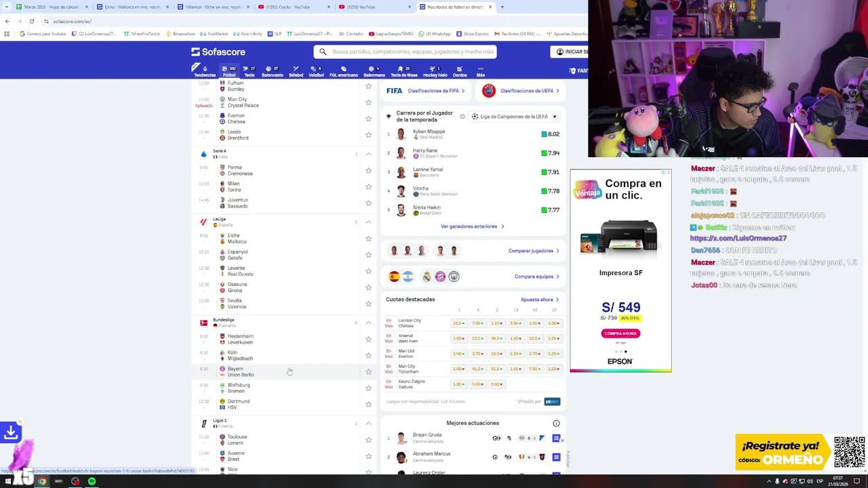Screen dimensions: 868x488
Task: Favorite the Man City vs Crystal Palace match
Action: coord(368,102)
